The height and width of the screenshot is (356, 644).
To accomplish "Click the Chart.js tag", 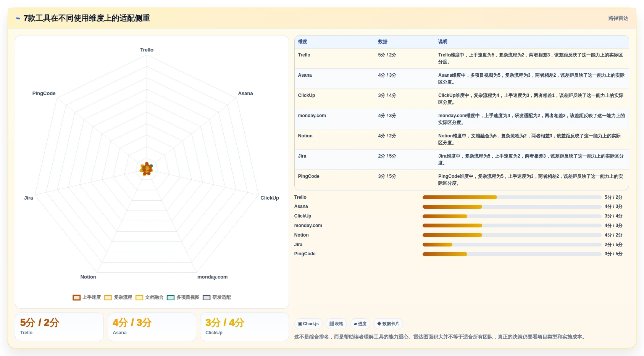I will [308, 324].
